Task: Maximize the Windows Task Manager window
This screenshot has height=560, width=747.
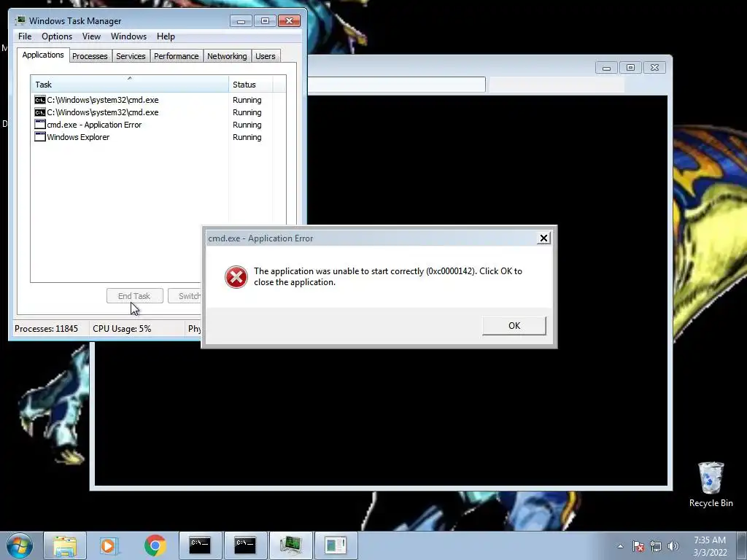Action: click(x=265, y=21)
